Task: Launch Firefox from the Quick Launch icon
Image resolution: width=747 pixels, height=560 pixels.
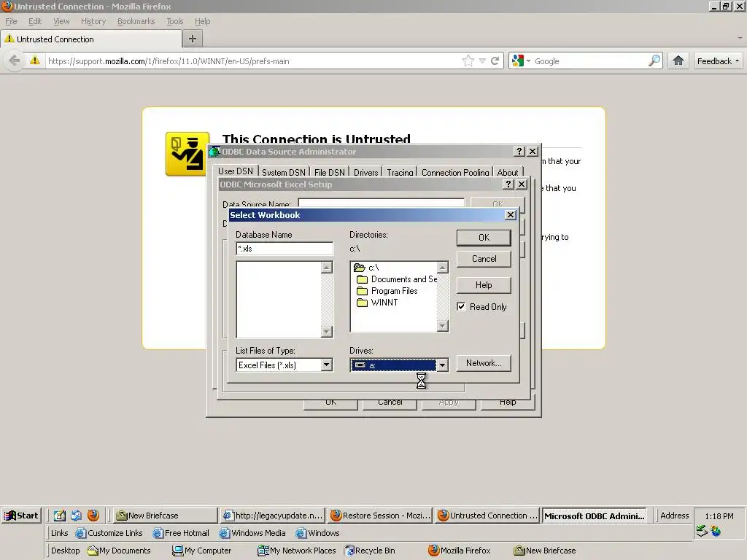Action: 93,516
